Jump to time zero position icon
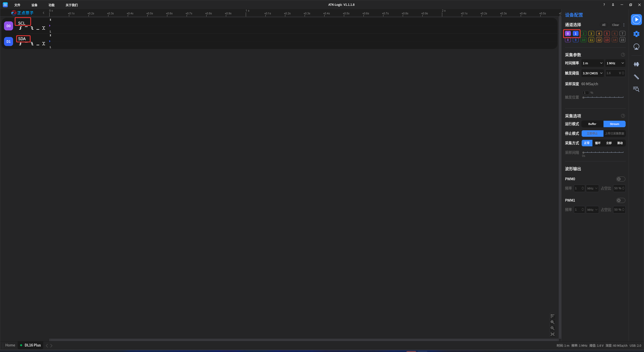Screen dimensions: 644x352 [x=552, y=316]
